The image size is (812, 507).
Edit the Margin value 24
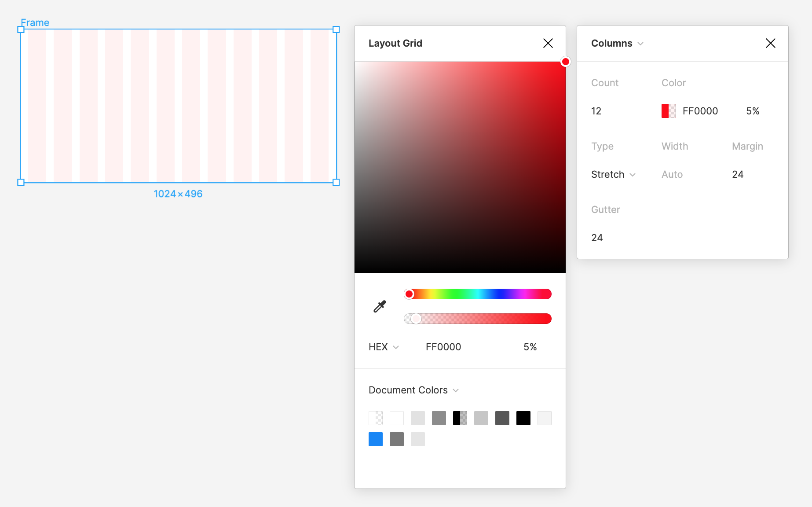[738, 174]
